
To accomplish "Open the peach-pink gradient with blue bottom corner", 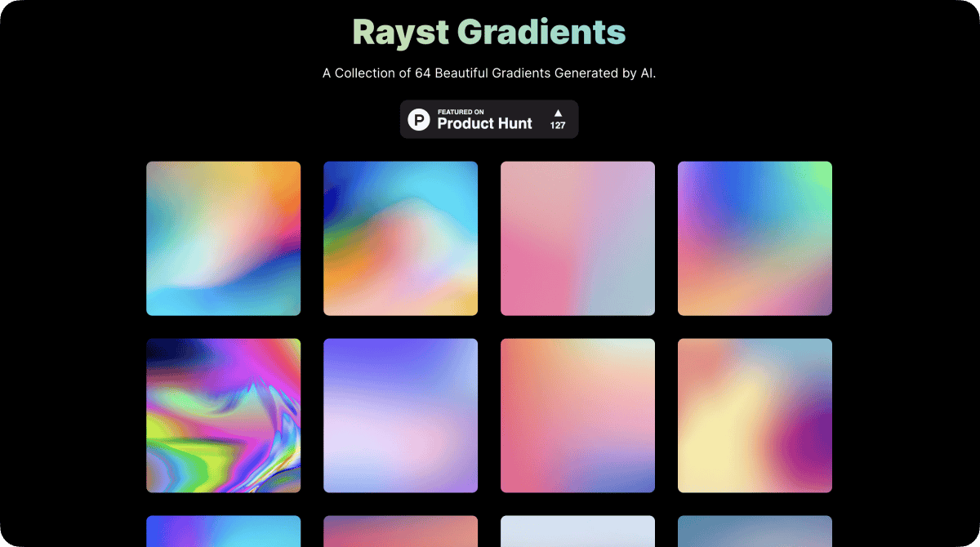I will pos(577,416).
